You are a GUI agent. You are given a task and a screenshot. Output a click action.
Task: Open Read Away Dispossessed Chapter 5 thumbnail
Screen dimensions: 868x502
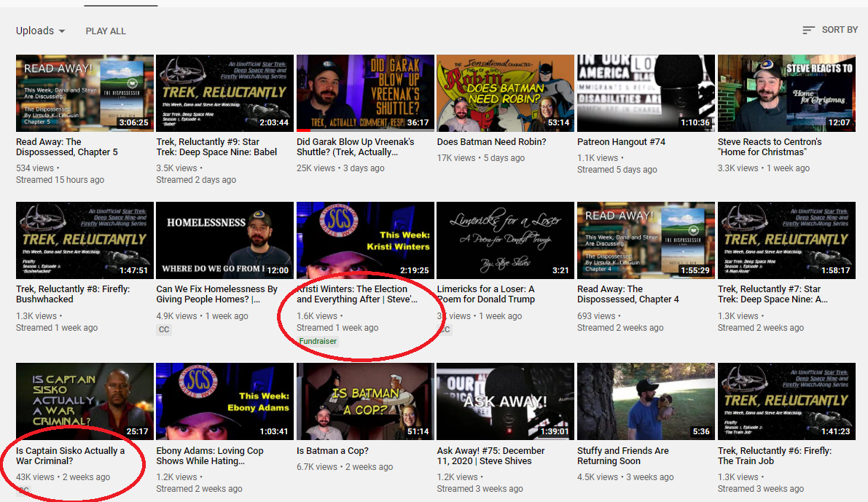[x=85, y=93]
